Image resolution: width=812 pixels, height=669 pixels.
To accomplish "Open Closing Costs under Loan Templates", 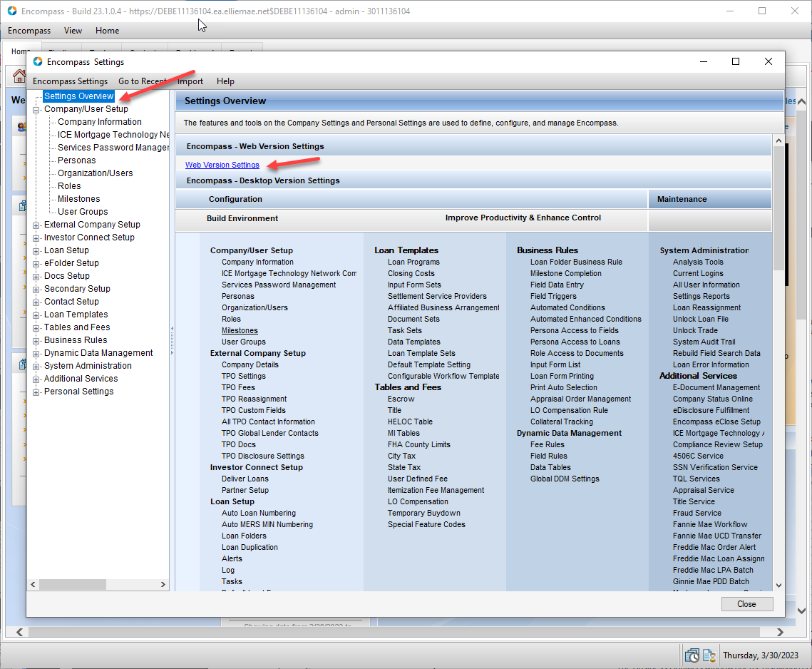I will tap(411, 274).
